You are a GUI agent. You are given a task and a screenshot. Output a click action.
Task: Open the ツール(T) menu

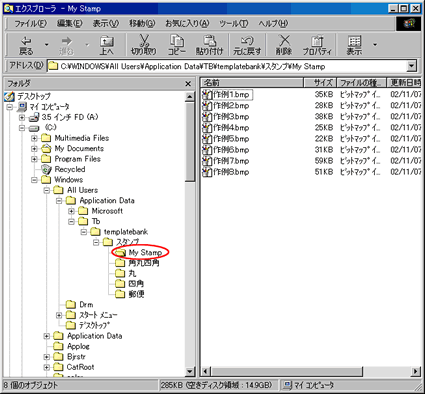(234, 24)
